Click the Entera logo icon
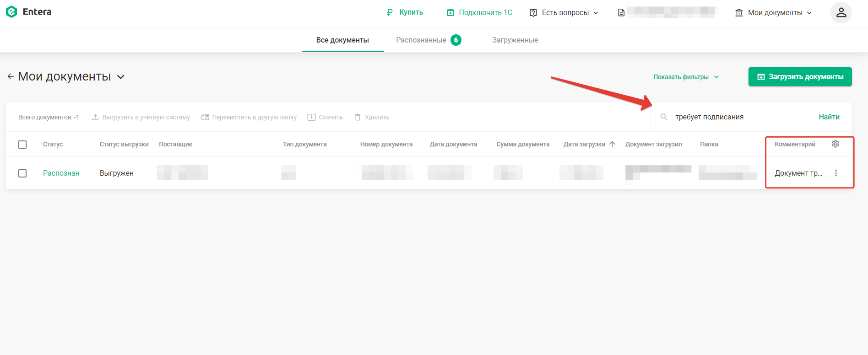This screenshot has width=868, height=355. tap(11, 12)
